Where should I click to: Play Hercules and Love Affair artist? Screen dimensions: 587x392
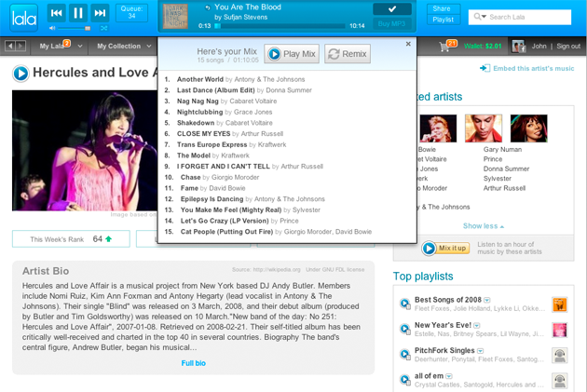coord(20,74)
